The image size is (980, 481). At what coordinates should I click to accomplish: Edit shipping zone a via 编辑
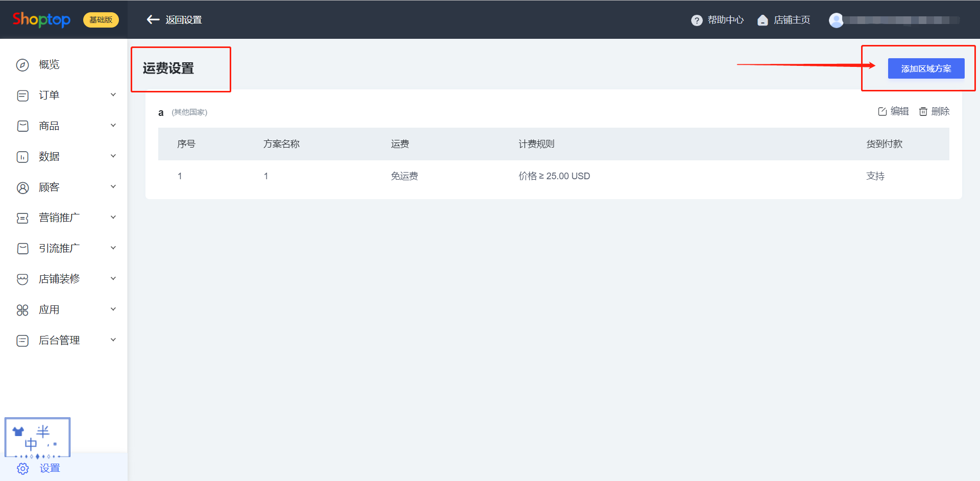click(893, 111)
